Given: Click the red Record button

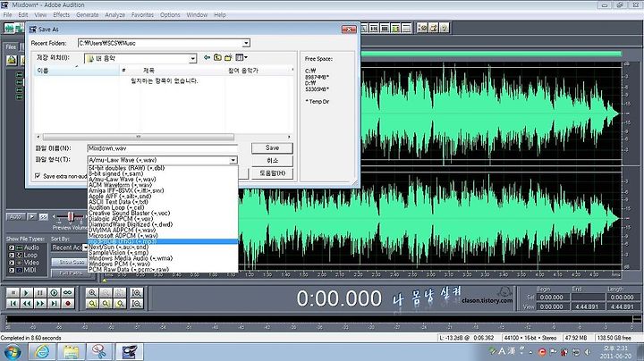Looking at the screenshot, I should coord(67,304).
